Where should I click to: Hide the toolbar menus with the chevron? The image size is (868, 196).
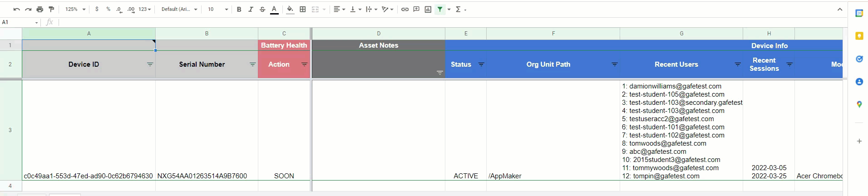pyautogui.click(x=840, y=9)
